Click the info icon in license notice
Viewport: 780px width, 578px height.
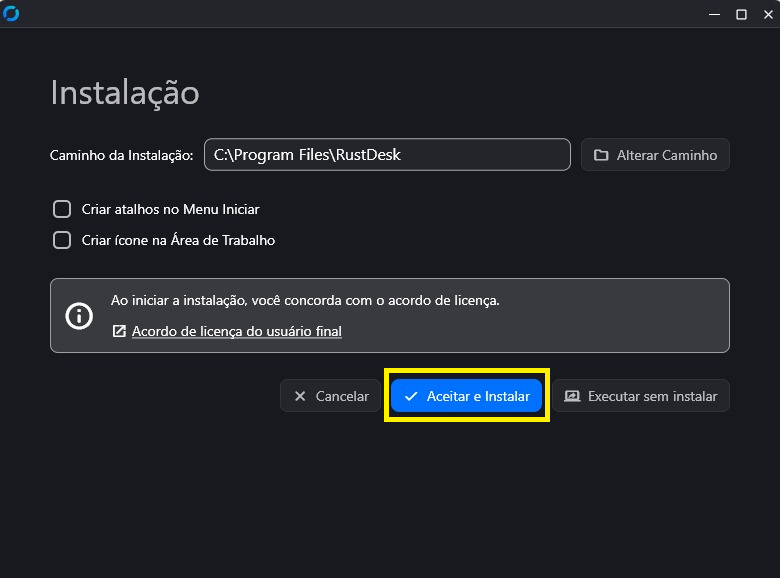coord(79,316)
